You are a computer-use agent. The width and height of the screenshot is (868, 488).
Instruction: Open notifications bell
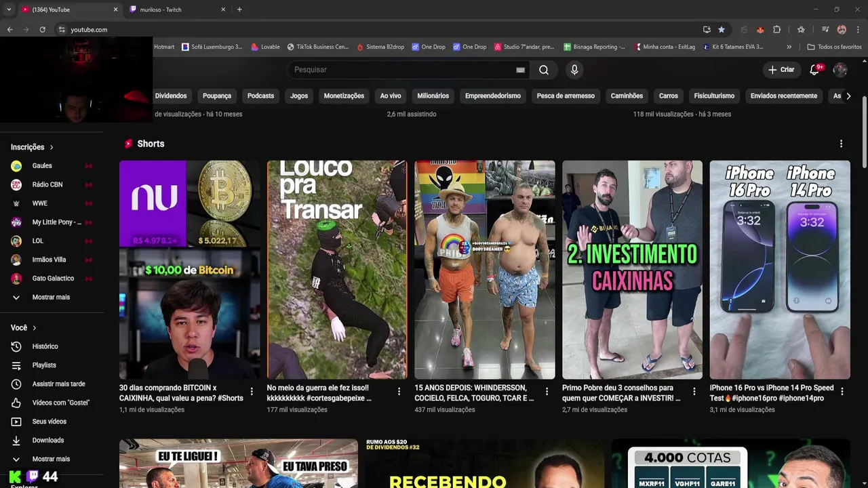click(816, 69)
